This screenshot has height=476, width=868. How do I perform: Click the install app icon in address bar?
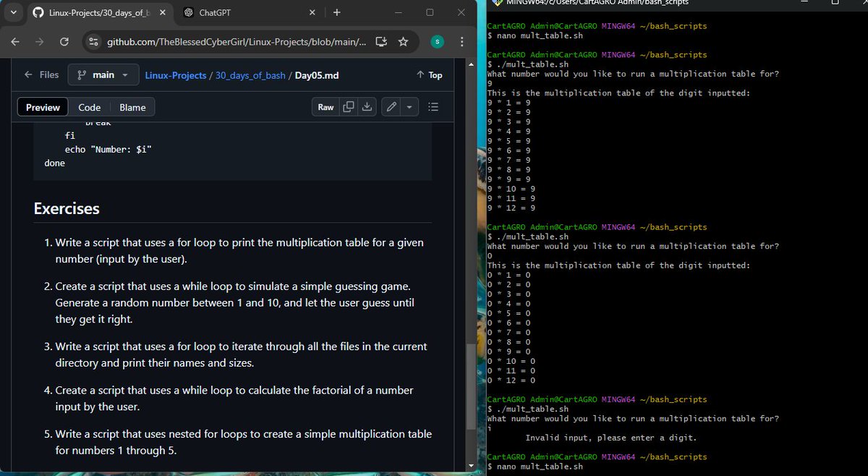[382, 42]
